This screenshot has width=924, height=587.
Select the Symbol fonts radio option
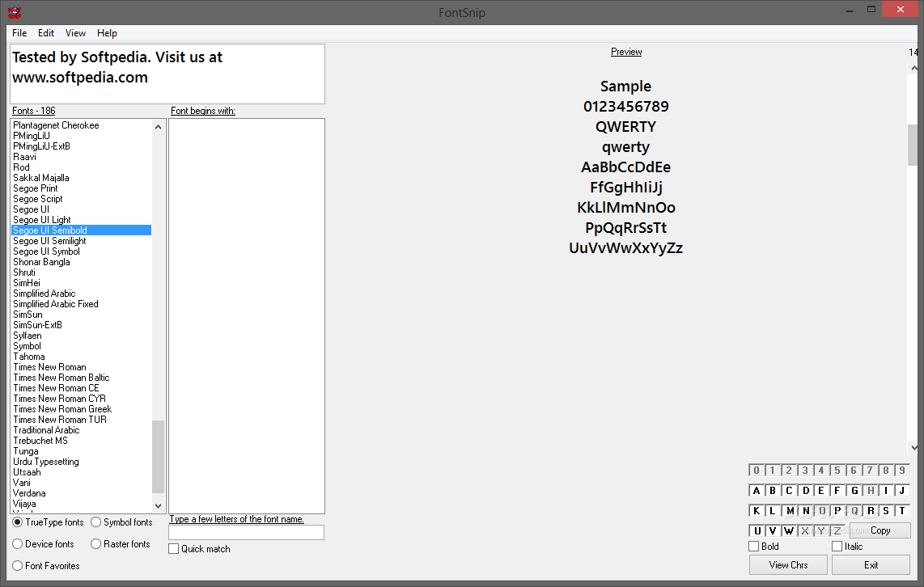tap(121, 522)
